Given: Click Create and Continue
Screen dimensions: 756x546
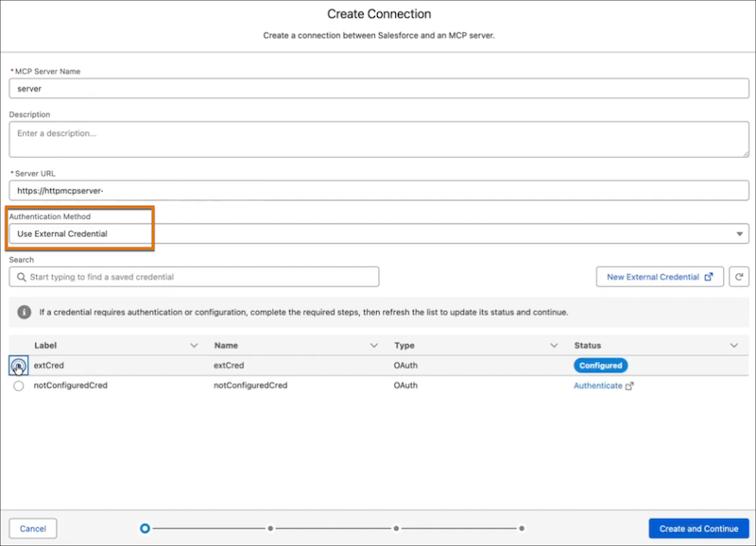Looking at the screenshot, I should 698,529.
